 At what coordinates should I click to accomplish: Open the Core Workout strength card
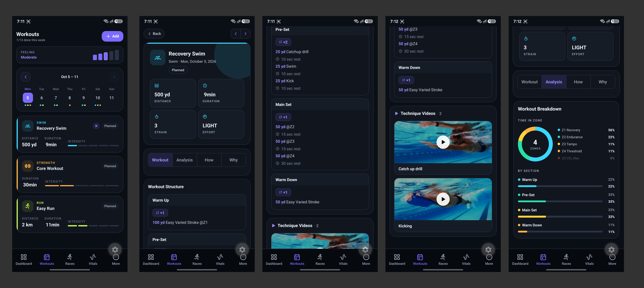(x=70, y=174)
